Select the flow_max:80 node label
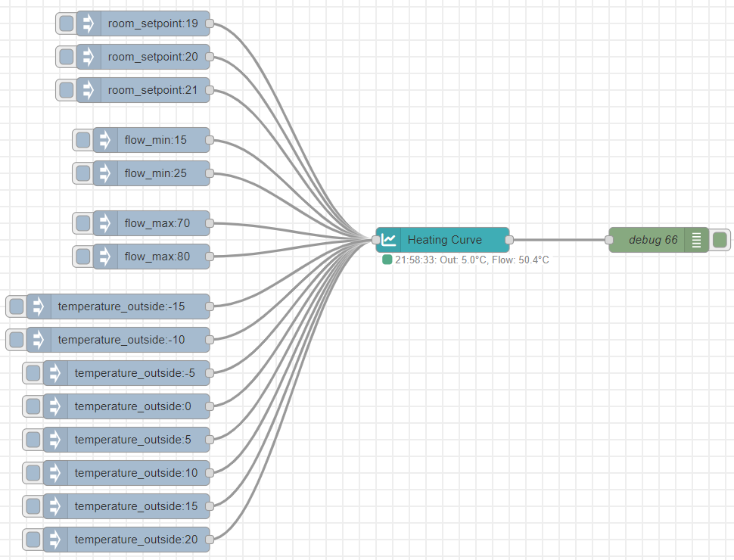This screenshot has width=734, height=560. coord(157,257)
